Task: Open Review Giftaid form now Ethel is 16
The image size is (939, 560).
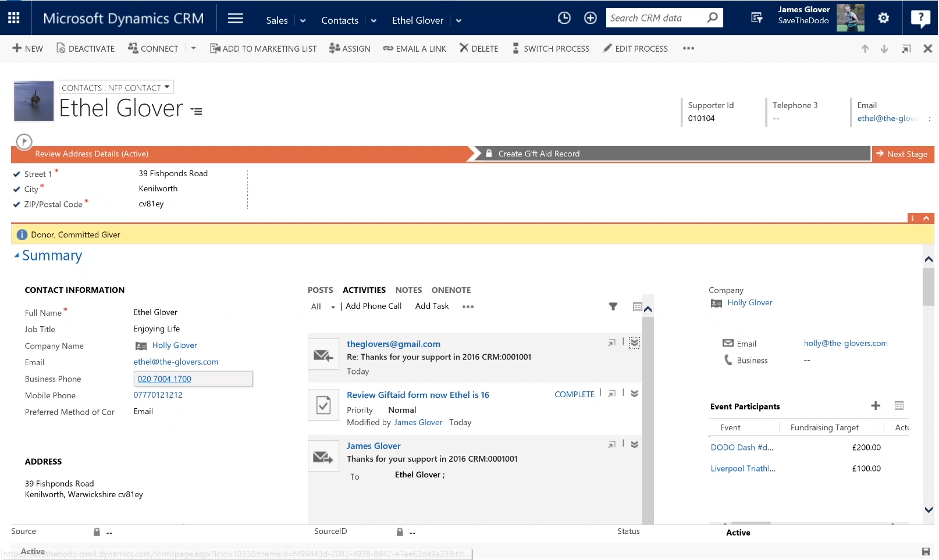Action: click(x=418, y=395)
